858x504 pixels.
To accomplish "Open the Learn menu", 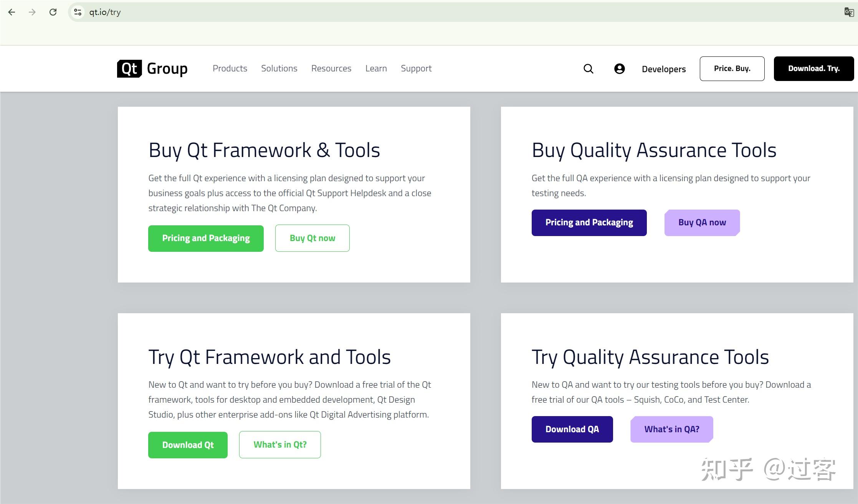I will 376,68.
